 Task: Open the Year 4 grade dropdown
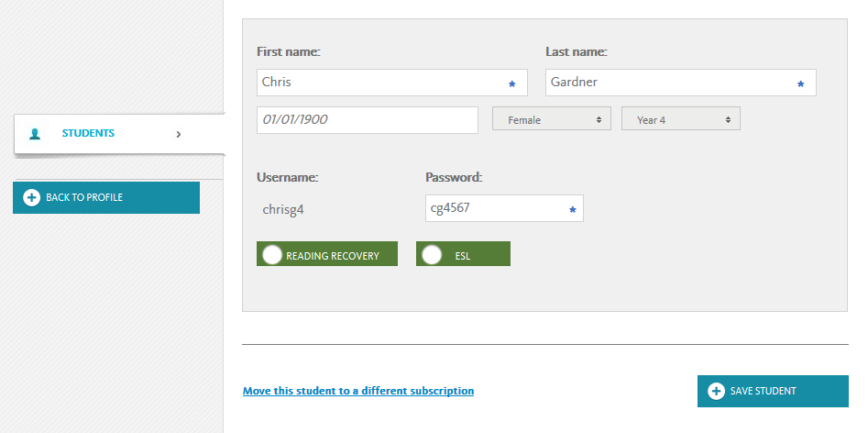[x=681, y=118]
